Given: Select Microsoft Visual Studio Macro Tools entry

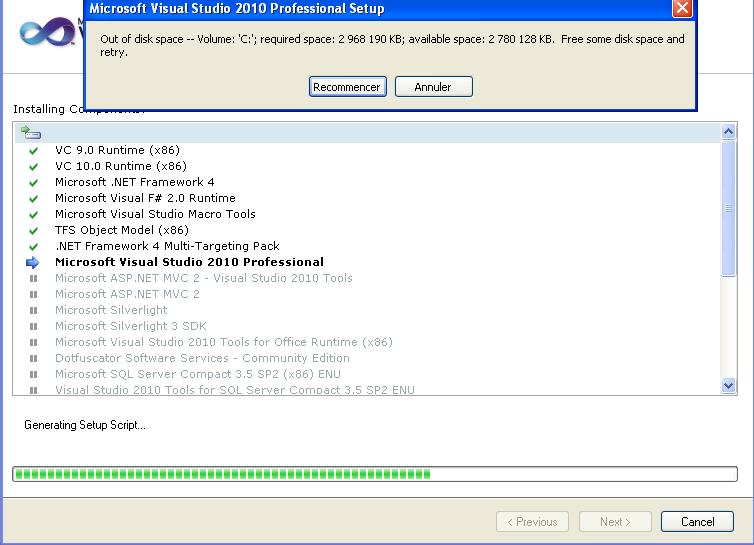Looking at the screenshot, I should point(155,214).
